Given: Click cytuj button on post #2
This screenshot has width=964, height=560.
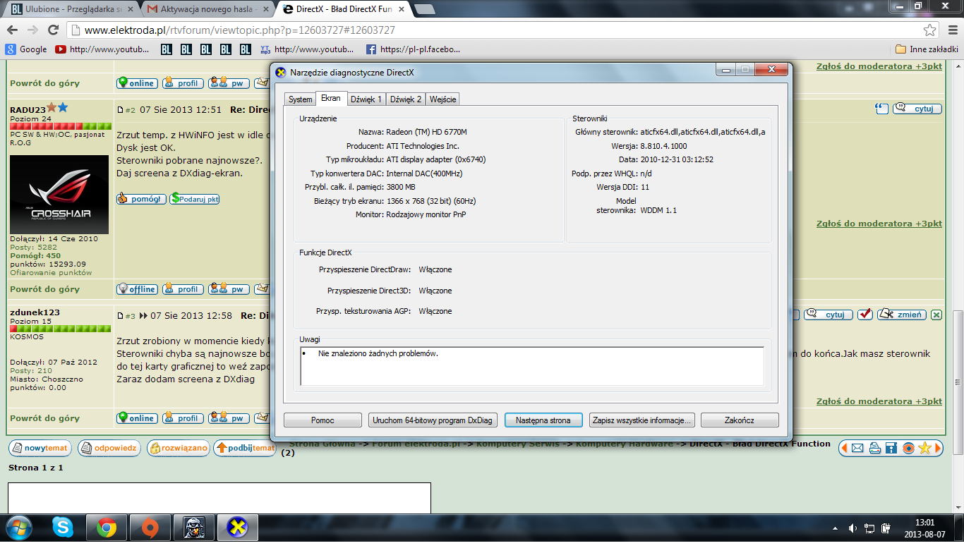Looking at the screenshot, I should click(x=917, y=109).
